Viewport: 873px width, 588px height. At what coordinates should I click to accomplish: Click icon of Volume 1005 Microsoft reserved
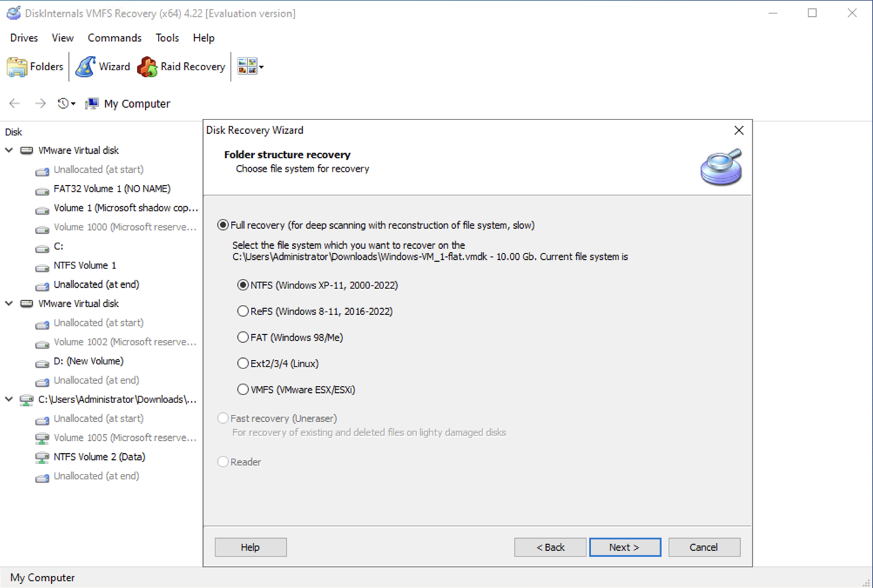click(42, 438)
